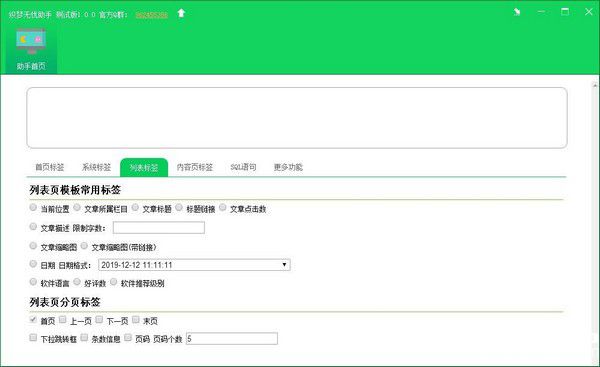Viewport: 600px width, 367px height.
Task: Uncheck the 首页 pagination checkbox
Action: click(33, 320)
